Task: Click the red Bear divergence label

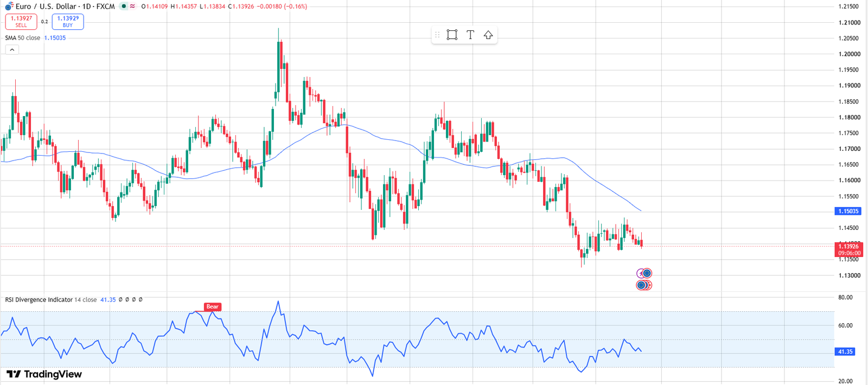Action: (212, 307)
